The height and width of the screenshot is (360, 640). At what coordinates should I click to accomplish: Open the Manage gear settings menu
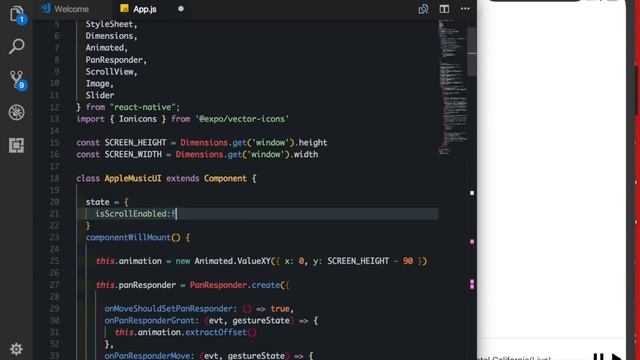tap(16, 349)
